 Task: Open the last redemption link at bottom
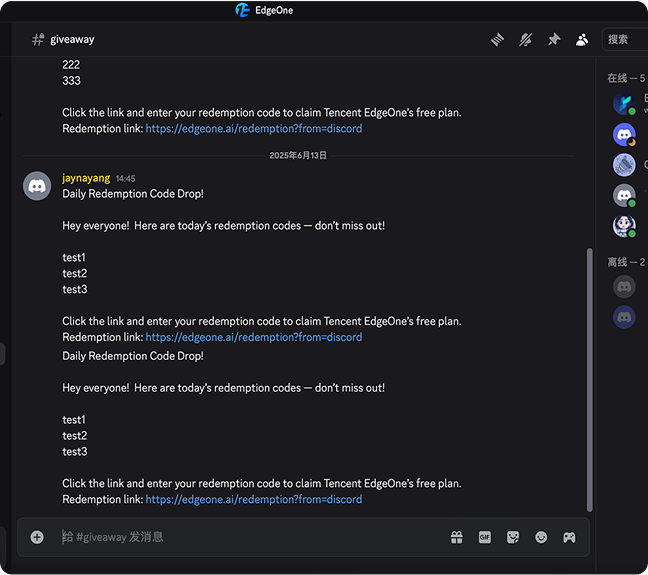tap(254, 500)
